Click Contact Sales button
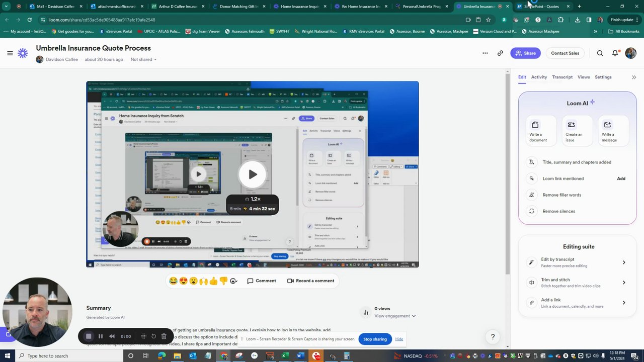Viewport: 644px width, 362px height. 565,53
